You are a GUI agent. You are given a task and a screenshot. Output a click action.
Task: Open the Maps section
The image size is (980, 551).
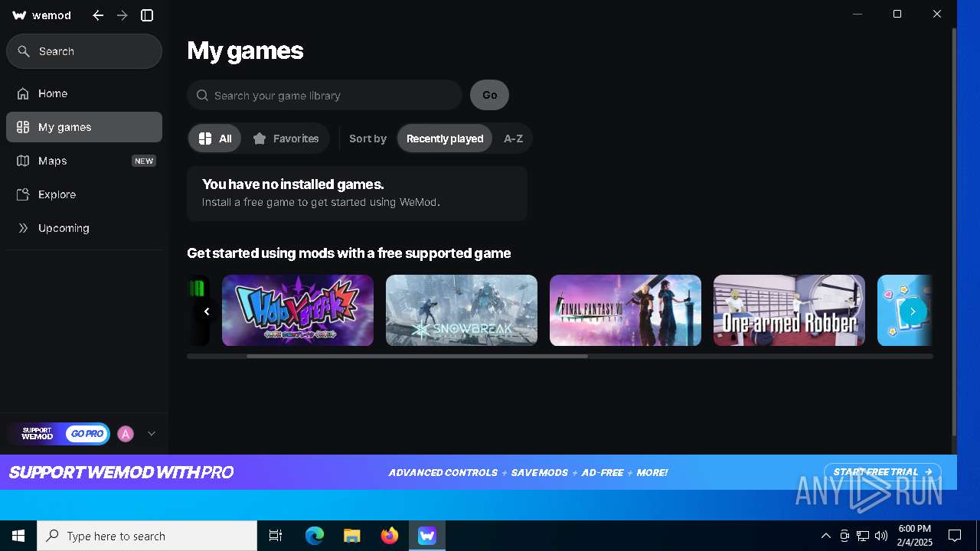(x=84, y=161)
